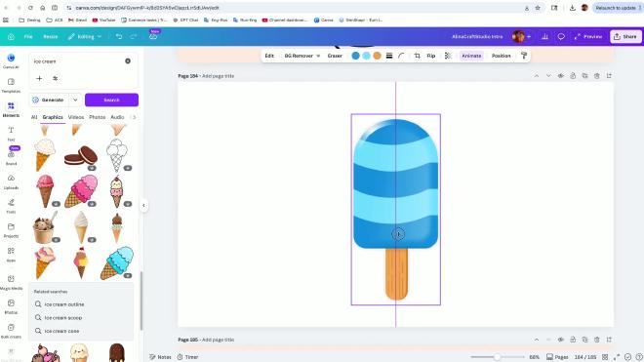Switch to the Videos tab

click(76, 117)
